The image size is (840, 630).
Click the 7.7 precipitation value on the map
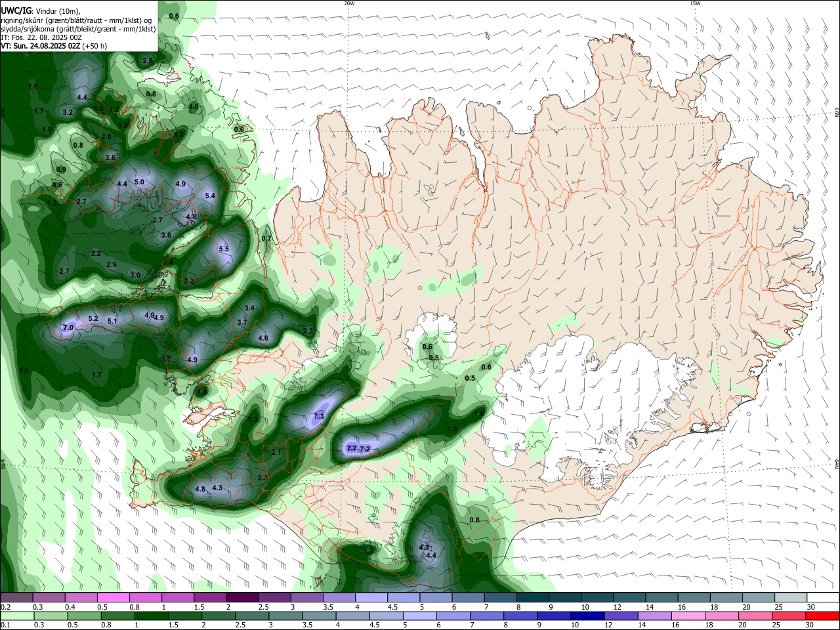[x=352, y=449]
